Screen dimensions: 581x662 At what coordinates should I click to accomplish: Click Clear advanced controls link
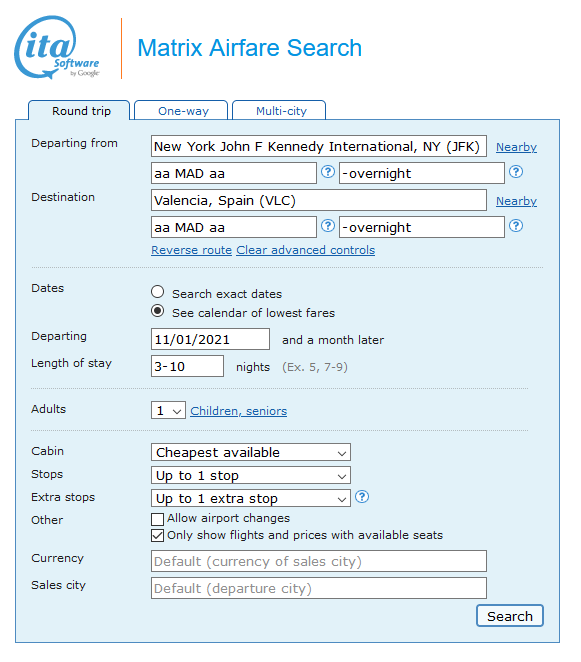coord(306,250)
